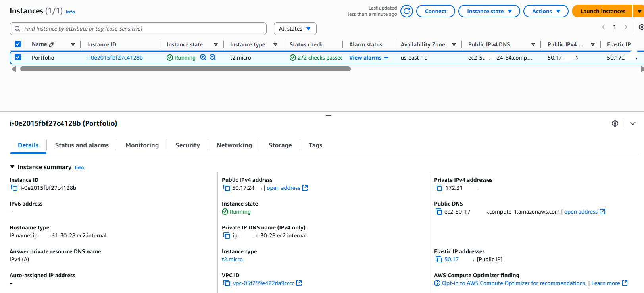Click the Connect button
Screen dimensions: 644x293
pyautogui.click(x=436, y=11)
